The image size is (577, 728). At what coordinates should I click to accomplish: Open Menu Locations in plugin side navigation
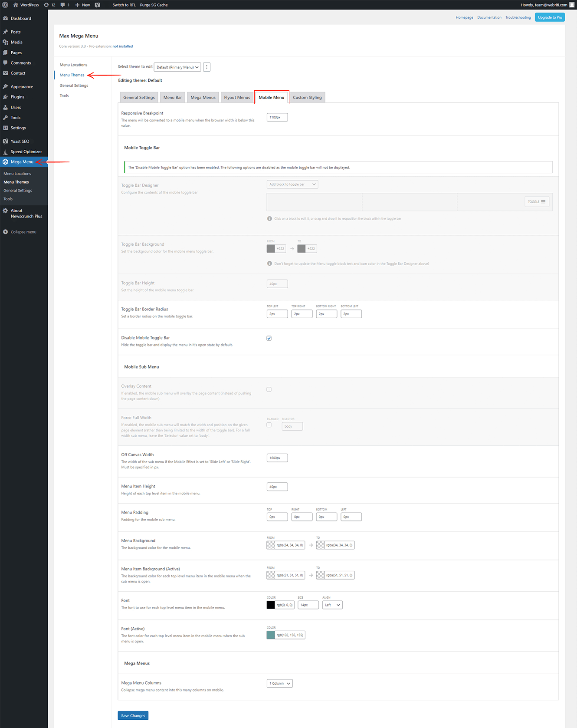[x=73, y=65]
